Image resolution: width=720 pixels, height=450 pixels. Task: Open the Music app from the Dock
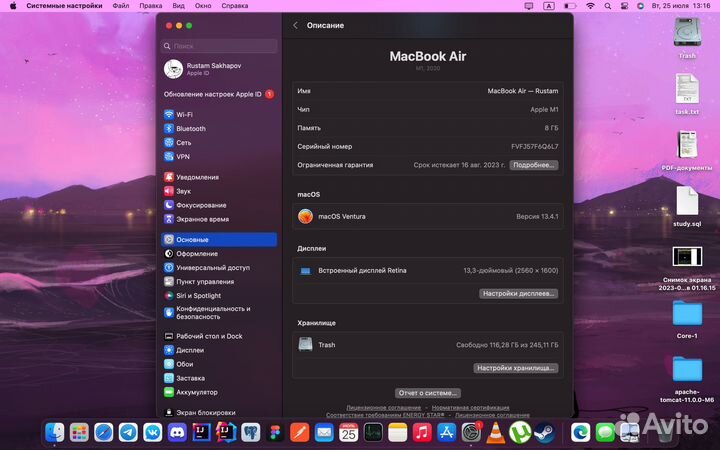(422, 432)
